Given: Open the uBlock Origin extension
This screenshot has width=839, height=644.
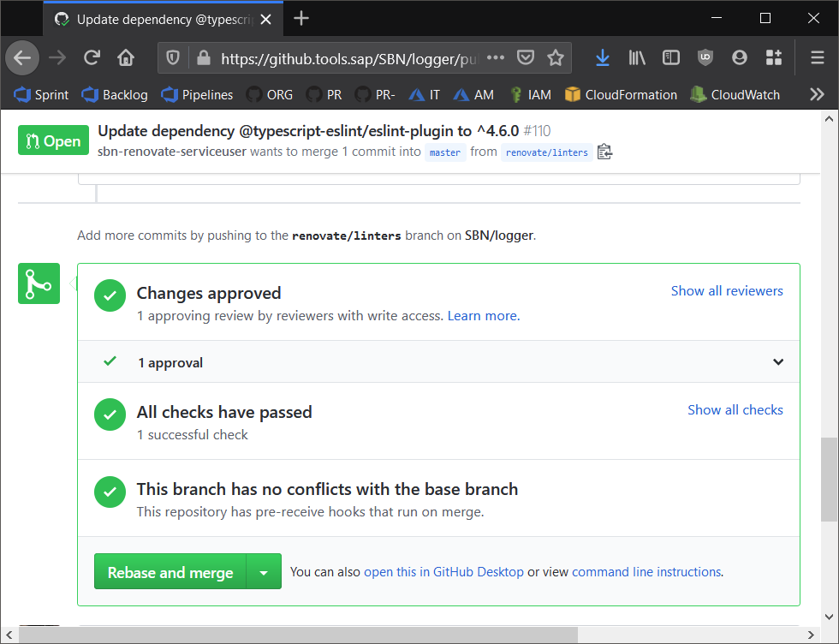Looking at the screenshot, I should click(x=705, y=57).
